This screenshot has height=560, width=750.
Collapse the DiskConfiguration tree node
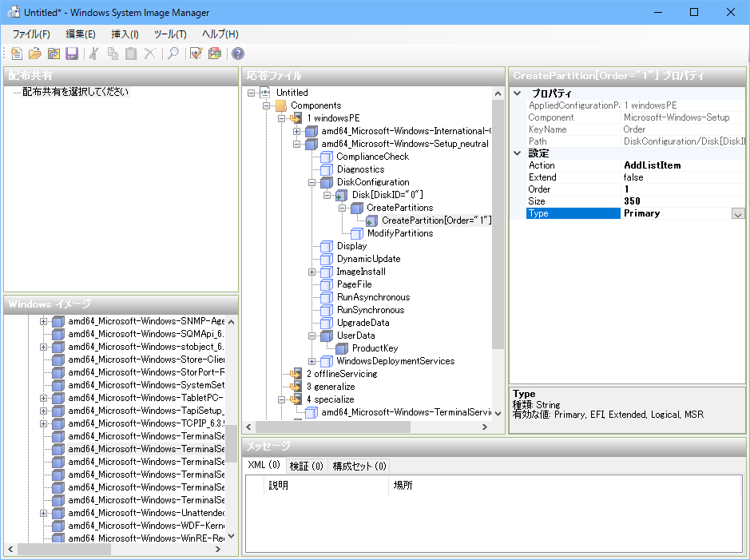coord(312,182)
